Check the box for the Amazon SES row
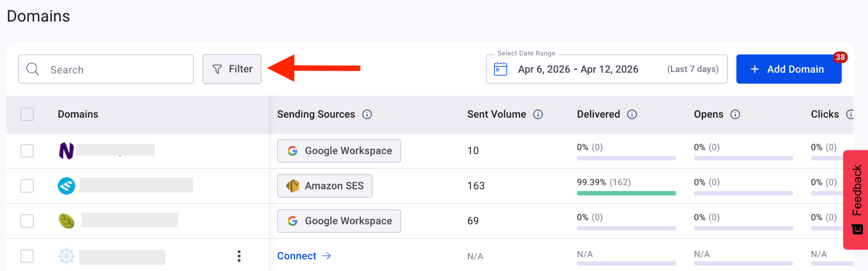This screenshot has height=271, width=868. [x=27, y=186]
